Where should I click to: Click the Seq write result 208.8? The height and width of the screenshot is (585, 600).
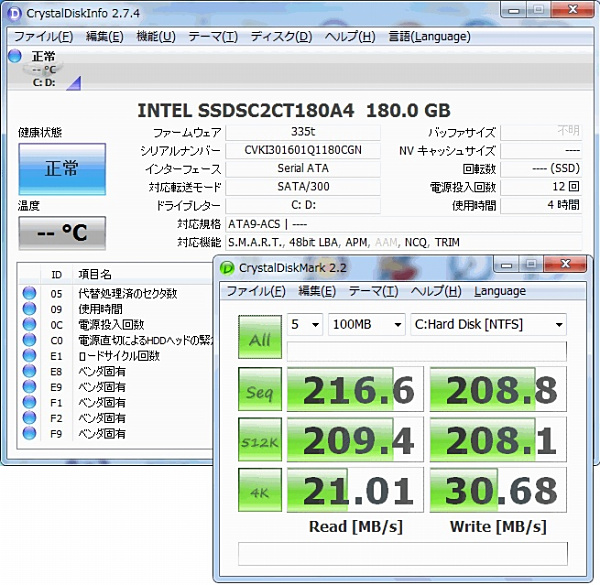[x=498, y=389]
